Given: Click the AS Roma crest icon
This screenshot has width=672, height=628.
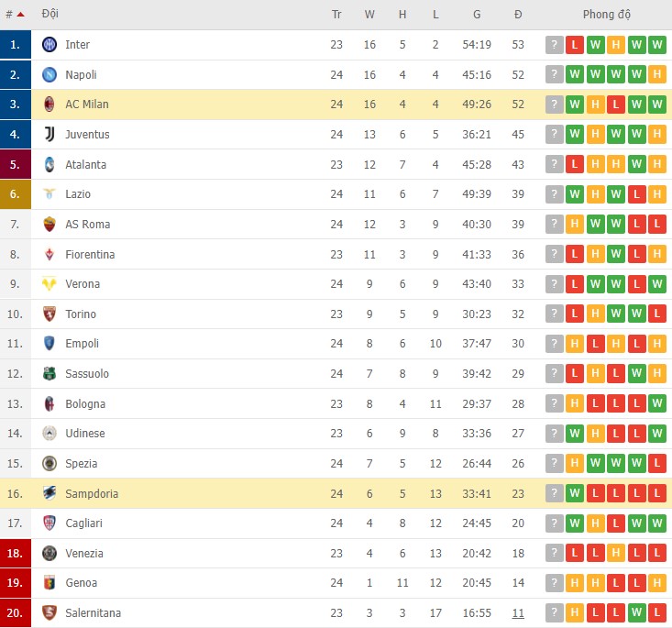Looking at the screenshot, I should [x=50, y=225].
